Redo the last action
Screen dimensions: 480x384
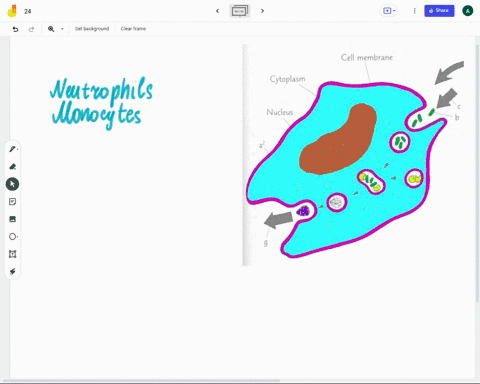tap(31, 29)
